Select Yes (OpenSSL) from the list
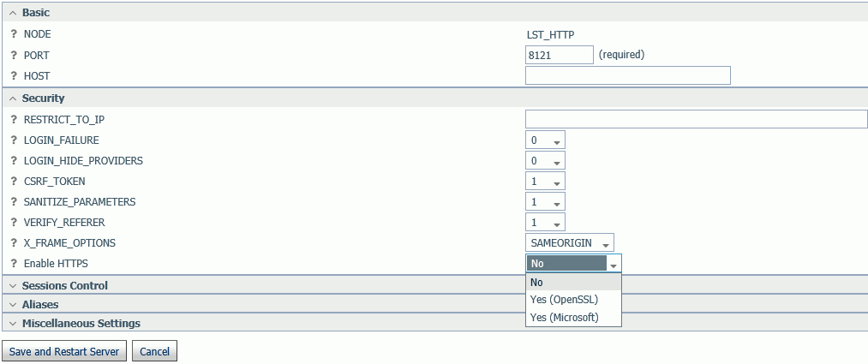This screenshot has width=868, height=364. [564, 300]
